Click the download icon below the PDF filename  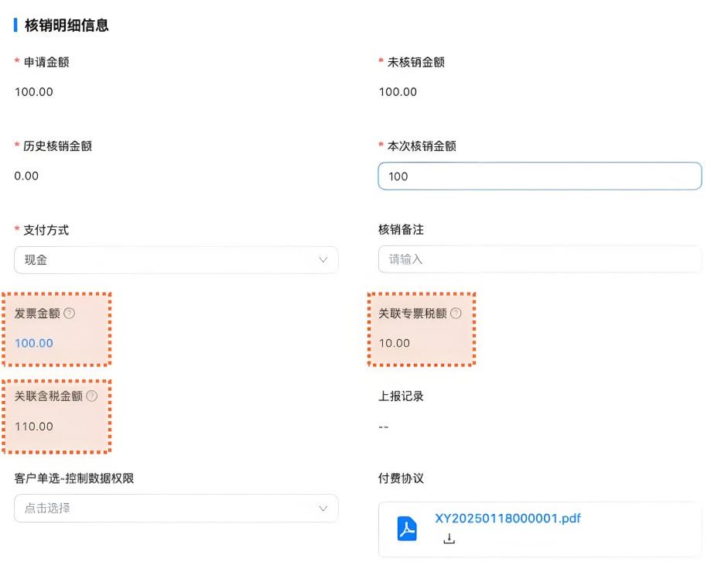[x=449, y=536]
